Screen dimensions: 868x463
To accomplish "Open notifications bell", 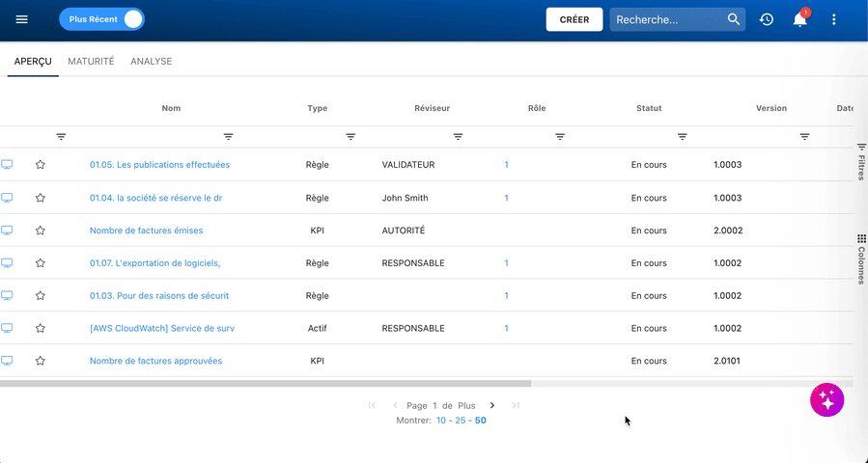I will (799, 19).
